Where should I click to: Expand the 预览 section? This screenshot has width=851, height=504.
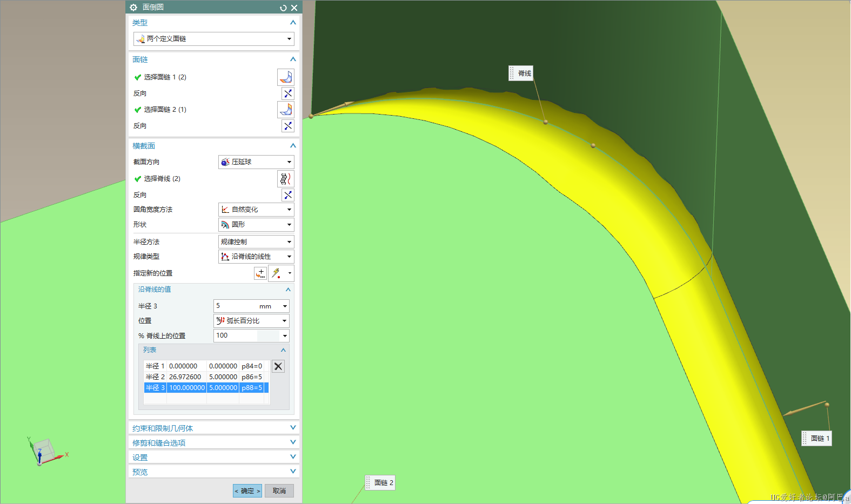point(293,472)
